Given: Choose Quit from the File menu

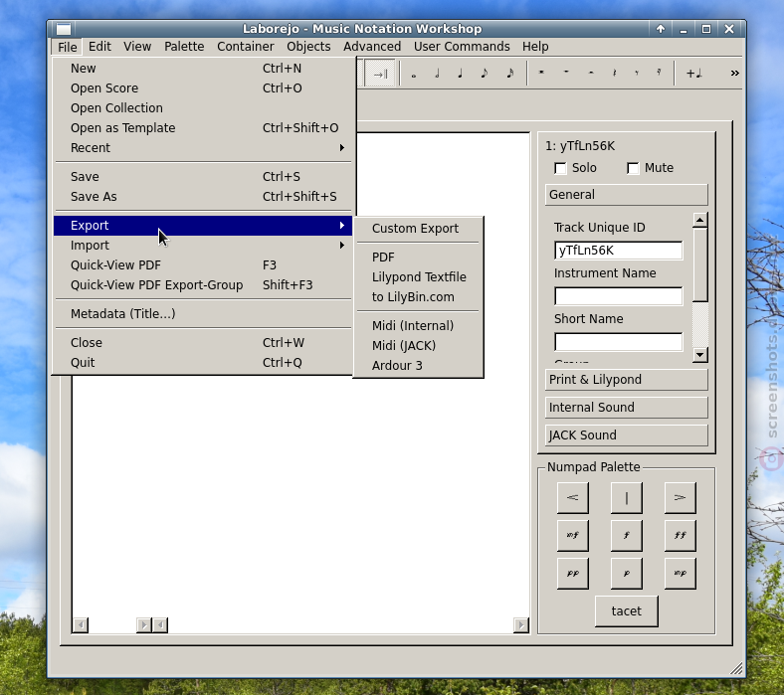Looking at the screenshot, I should (203, 363).
